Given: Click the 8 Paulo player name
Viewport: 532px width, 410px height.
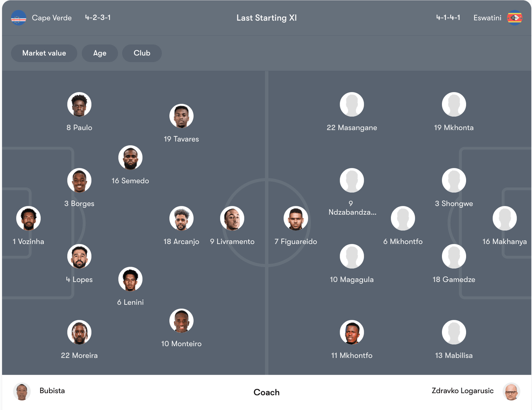Looking at the screenshot, I should 79,127.
